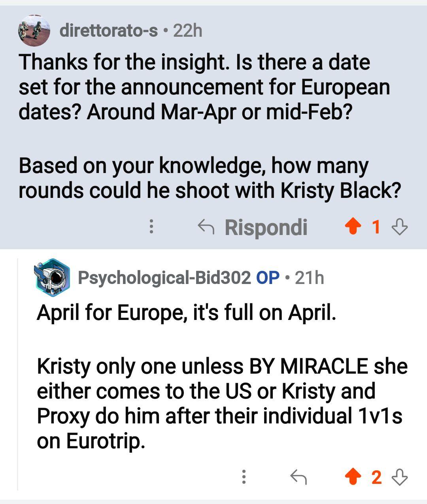
Task: Click reply arrow on Psychological-Bid302 comment
Action: click(x=299, y=477)
